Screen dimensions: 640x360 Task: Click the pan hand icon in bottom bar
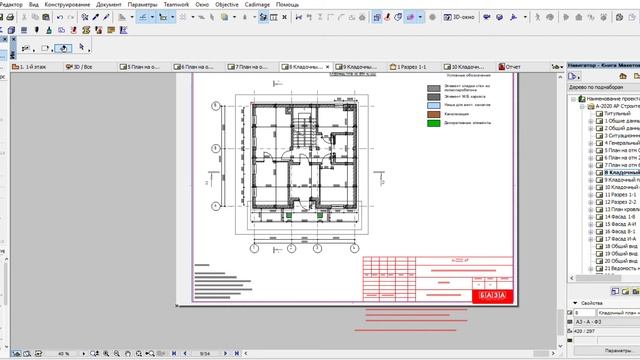pos(128,353)
